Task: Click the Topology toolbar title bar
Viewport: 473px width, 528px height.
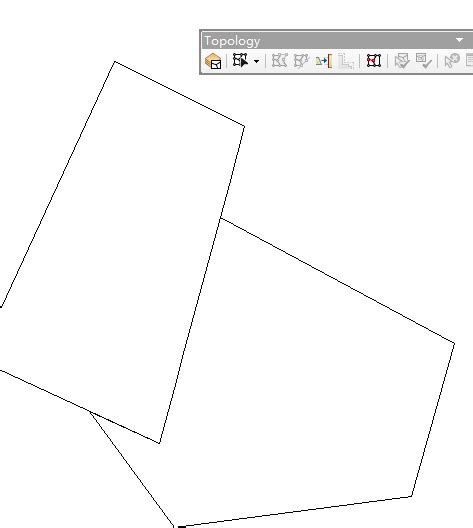Action: click(328, 40)
